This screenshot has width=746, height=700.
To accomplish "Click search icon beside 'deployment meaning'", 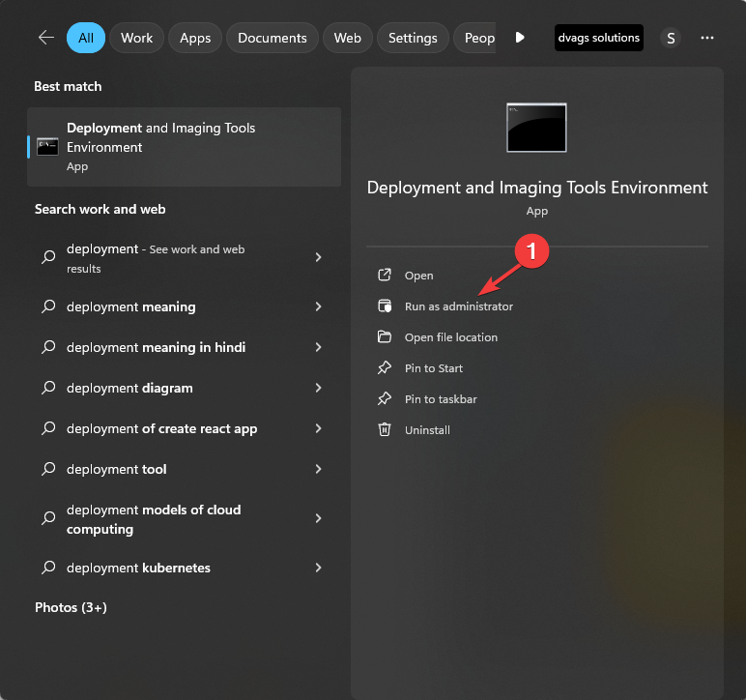I will [x=48, y=306].
